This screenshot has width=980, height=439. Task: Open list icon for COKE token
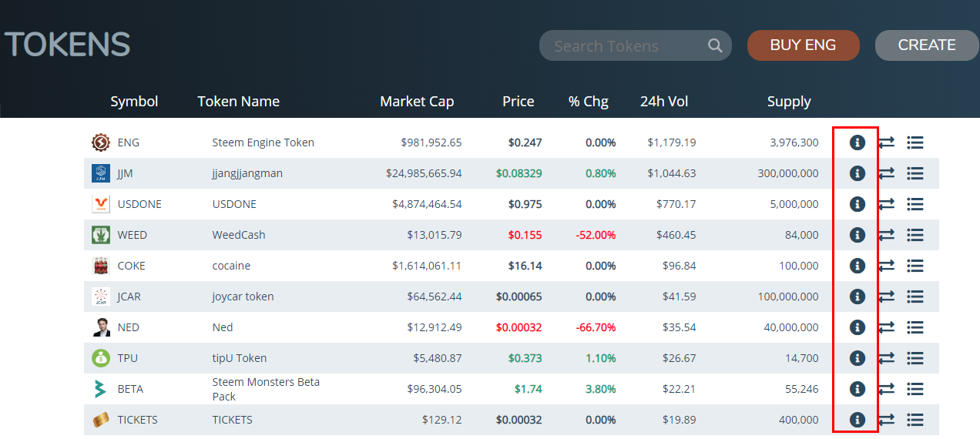[x=915, y=266]
